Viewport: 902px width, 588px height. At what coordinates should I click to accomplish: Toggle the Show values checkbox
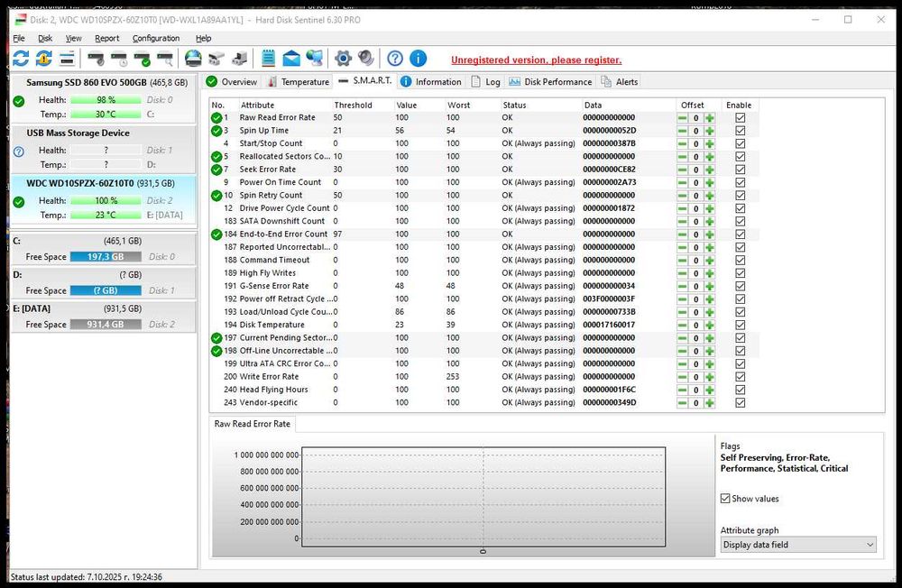click(x=726, y=499)
